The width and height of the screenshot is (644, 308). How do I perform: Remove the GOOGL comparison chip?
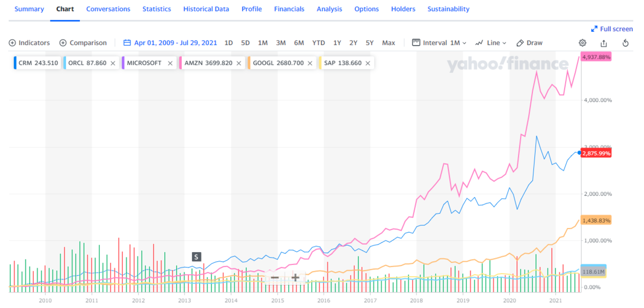click(x=310, y=63)
